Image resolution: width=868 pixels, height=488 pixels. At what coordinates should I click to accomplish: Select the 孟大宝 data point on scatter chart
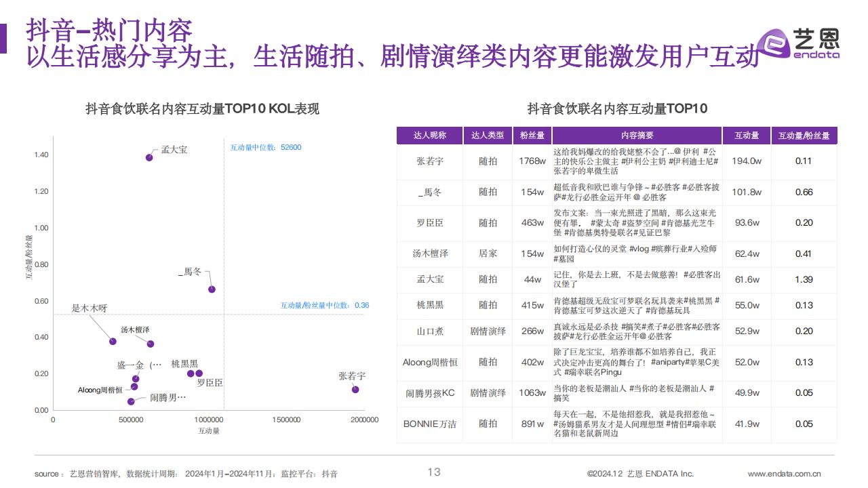[x=149, y=157]
